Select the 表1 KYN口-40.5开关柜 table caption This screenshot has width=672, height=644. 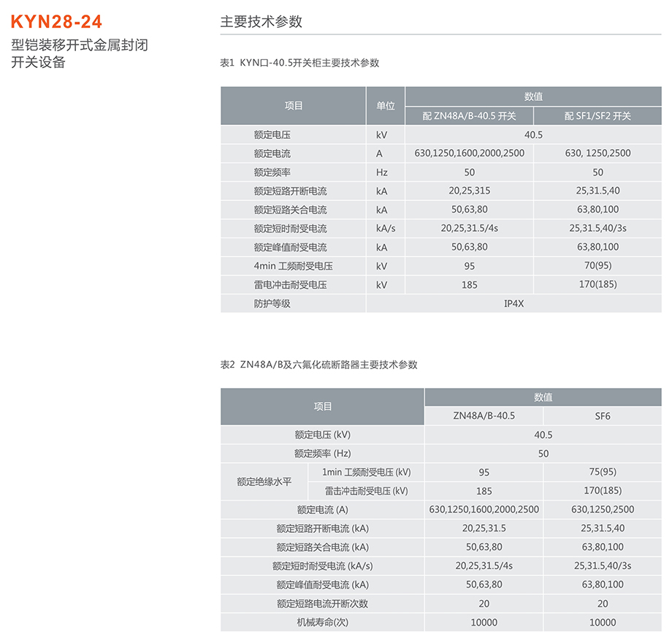299,64
